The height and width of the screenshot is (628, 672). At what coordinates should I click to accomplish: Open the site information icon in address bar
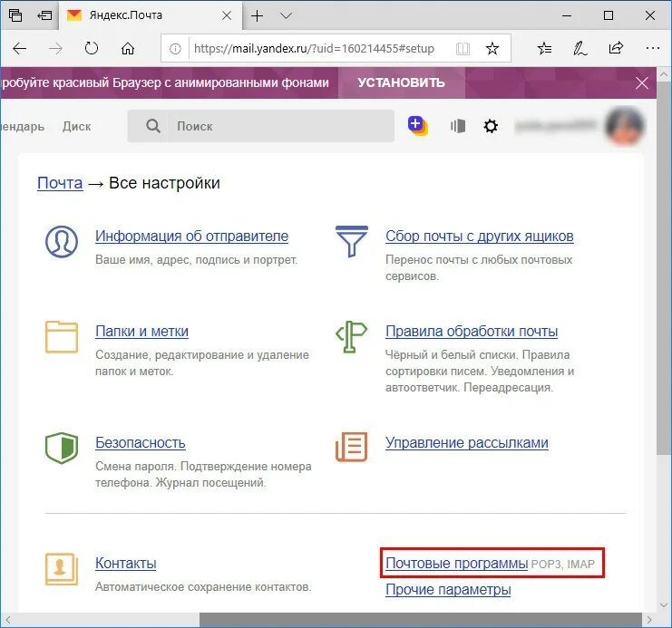[175, 49]
